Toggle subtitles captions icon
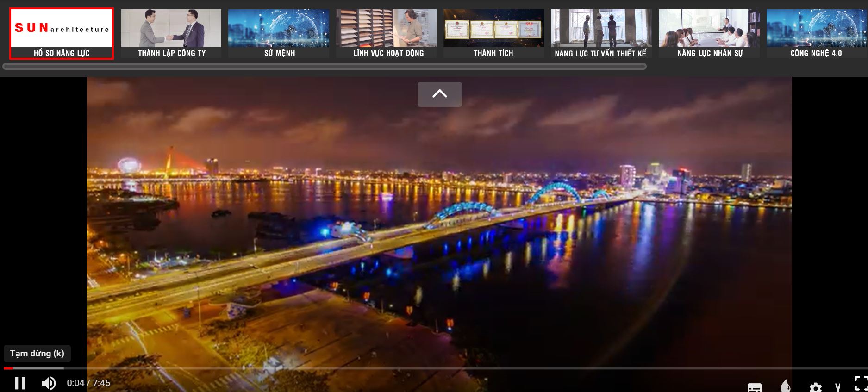Viewport: 868px width, 392px height. coord(755,388)
